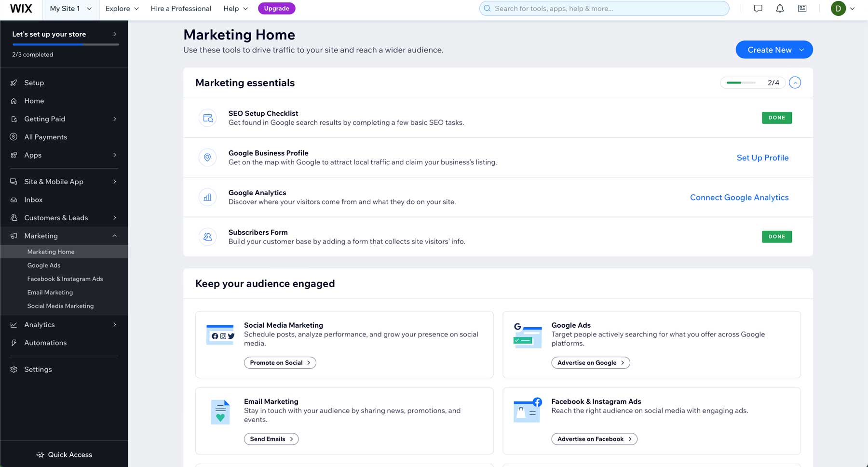Open the Create New dropdown
Screen dimensions: 868x467
click(x=773, y=50)
